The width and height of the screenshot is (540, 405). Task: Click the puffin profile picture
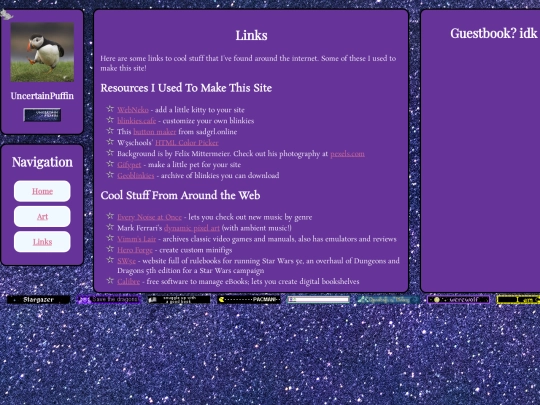42,52
